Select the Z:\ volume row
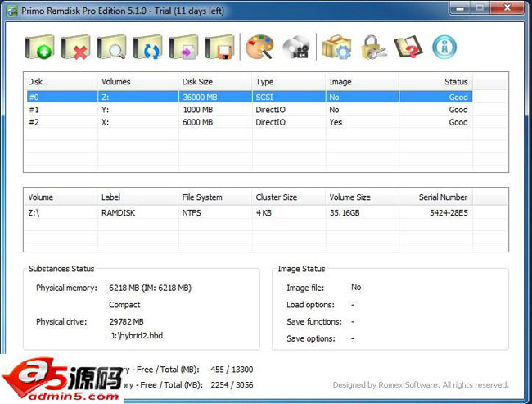 [x=250, y=213]
